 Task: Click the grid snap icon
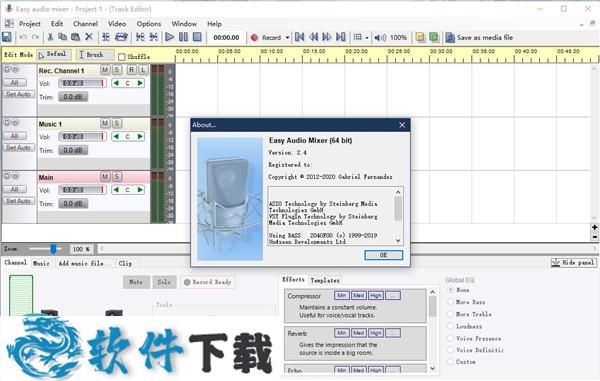point(357,37)
